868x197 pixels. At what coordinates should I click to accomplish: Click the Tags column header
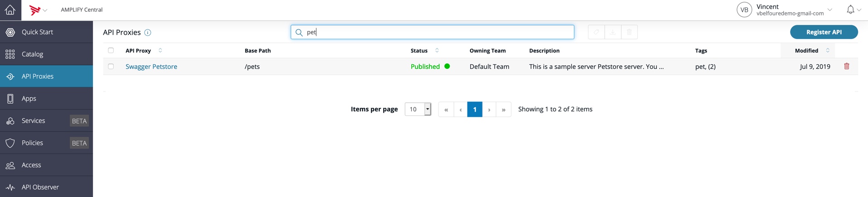click(x=701, y=51)
